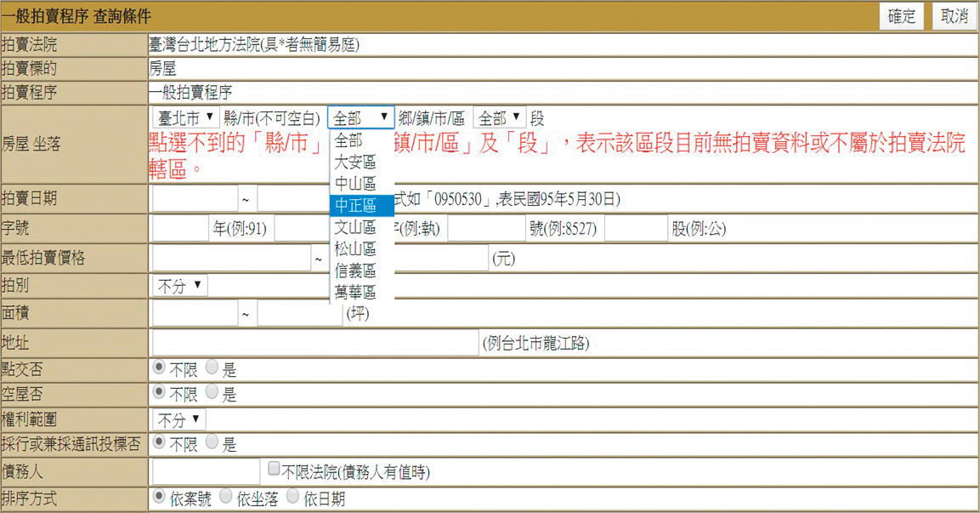Select 是 for 空屋否

tap(212, 392)
